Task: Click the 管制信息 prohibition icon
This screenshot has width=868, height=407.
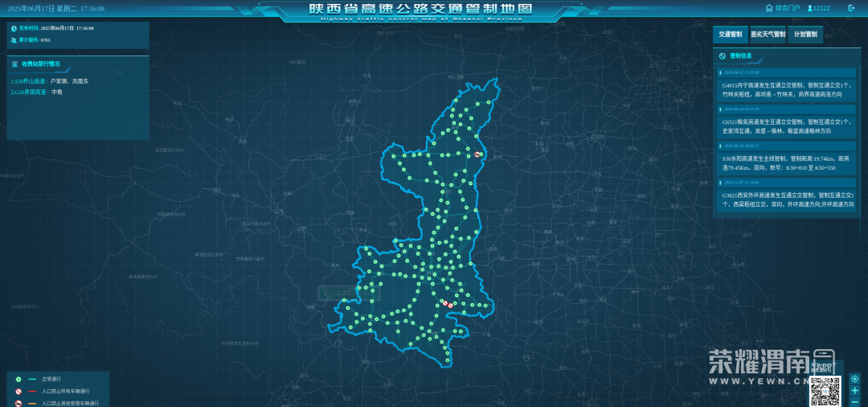Action: click(x=723, y=56)
